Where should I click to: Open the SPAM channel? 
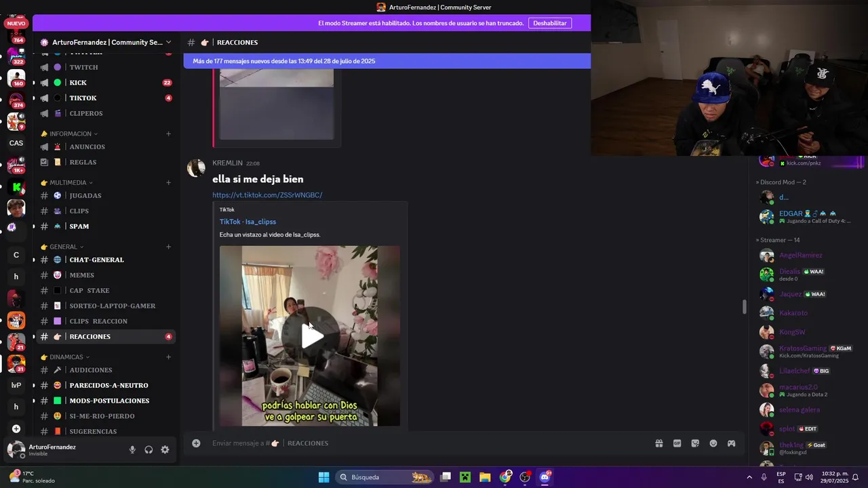coord(106,226)
